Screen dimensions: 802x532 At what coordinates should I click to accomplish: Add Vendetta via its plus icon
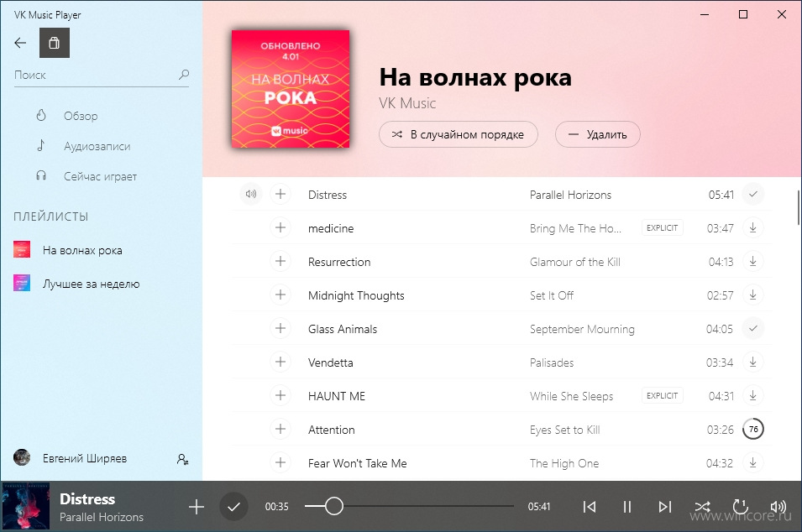[x=280, y=362]
